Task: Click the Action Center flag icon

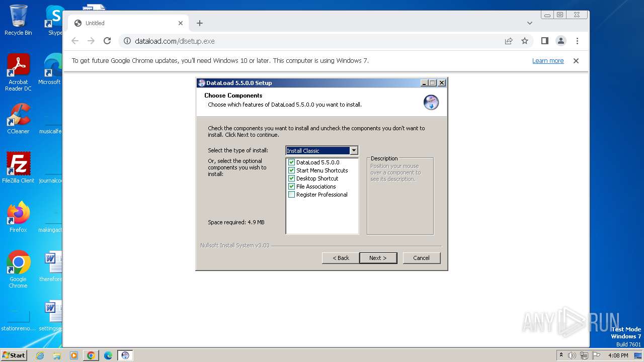Action: click(x=596, y=355)
